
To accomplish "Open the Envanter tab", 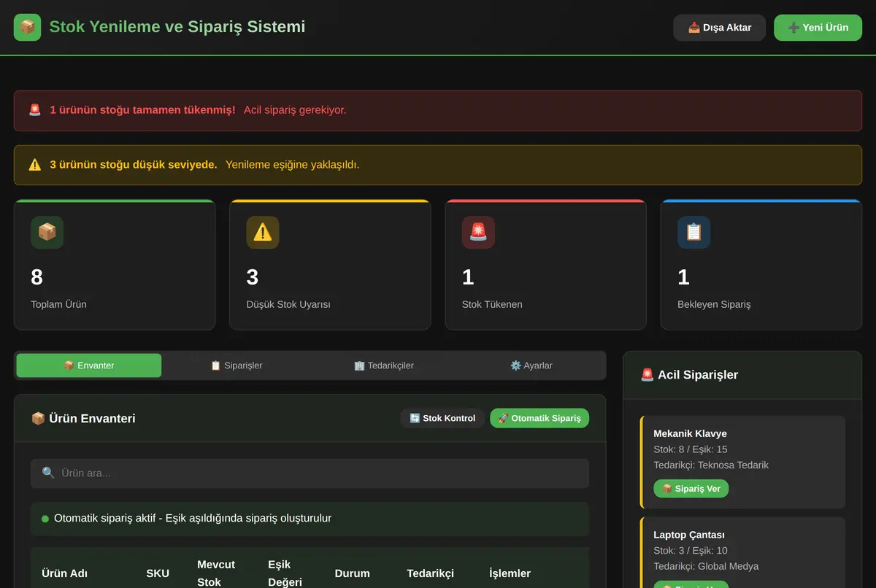I will pos(89,365).
